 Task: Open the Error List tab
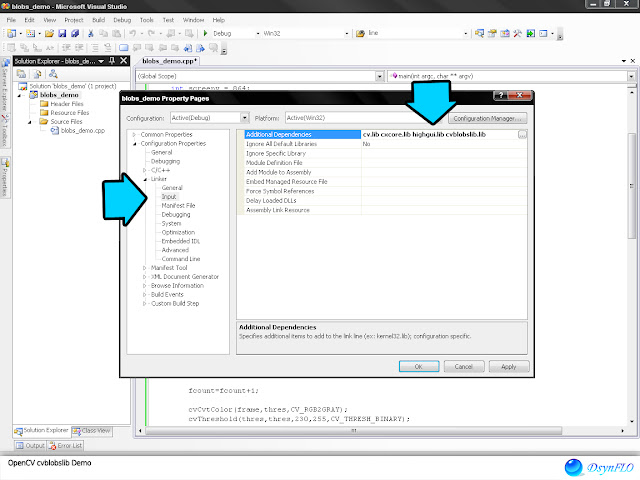tap(66, 445)
